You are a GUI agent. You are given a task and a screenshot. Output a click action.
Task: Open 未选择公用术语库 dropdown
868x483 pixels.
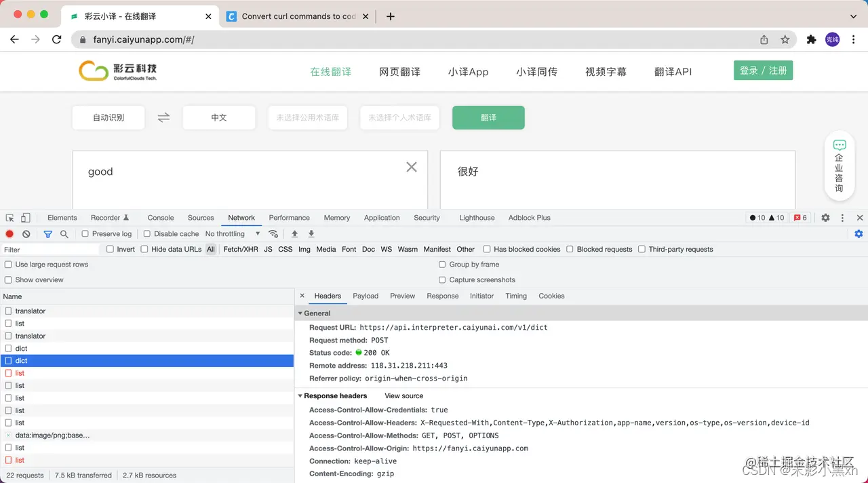[308, 117]
